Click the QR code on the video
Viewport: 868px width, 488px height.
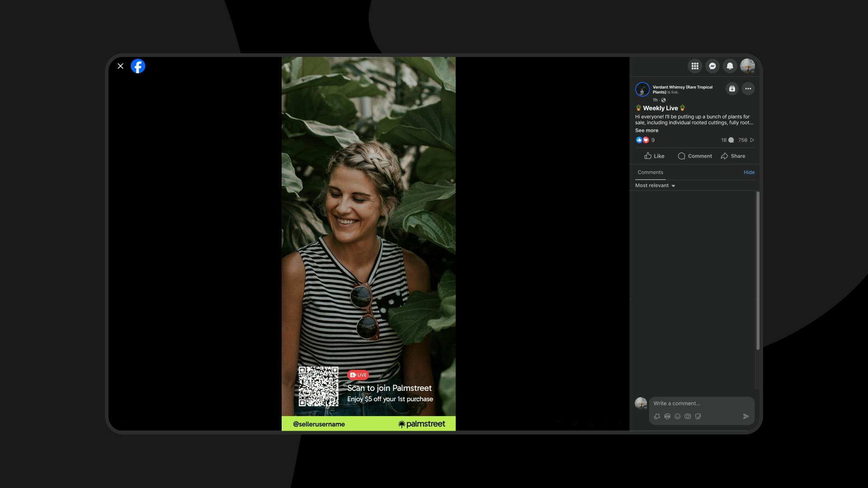pyautogui.click(x=318, y=386)
